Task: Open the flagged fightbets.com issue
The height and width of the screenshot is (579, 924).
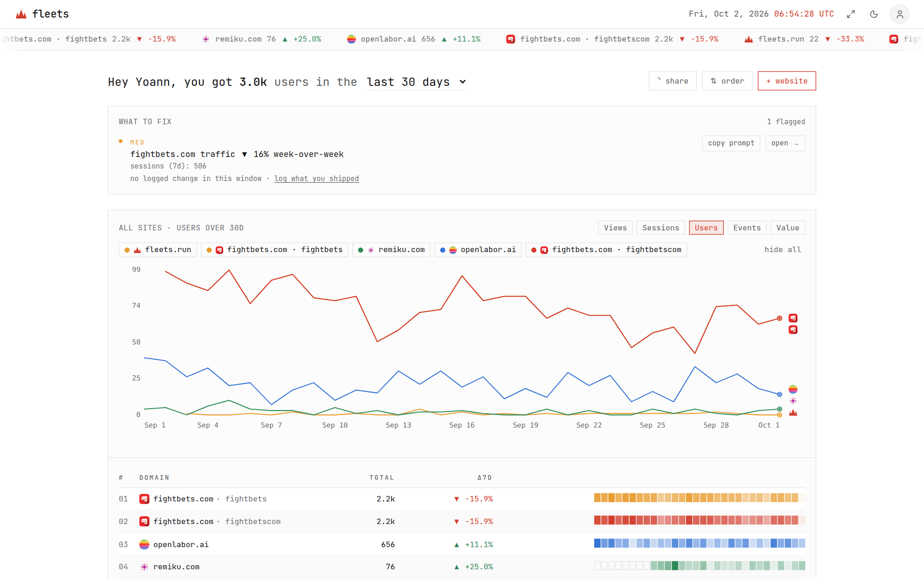Action: (x=785, y=143)
